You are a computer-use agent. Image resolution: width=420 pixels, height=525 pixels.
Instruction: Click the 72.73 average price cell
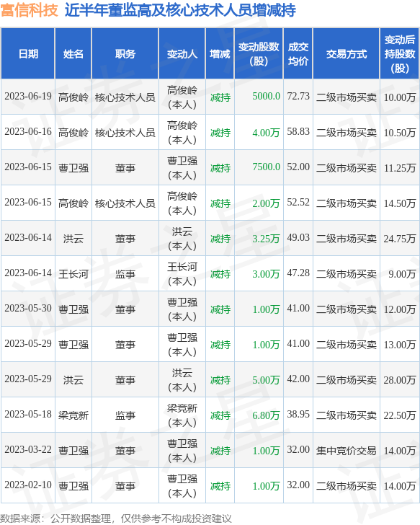pyautogui.click(x=298, y=97)
